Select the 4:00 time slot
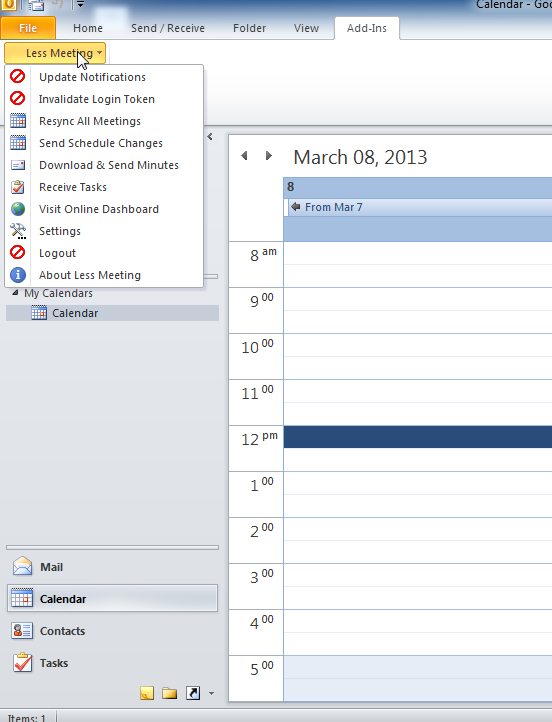The height and width of the screenshot is (722, 552). click(418, 621)
